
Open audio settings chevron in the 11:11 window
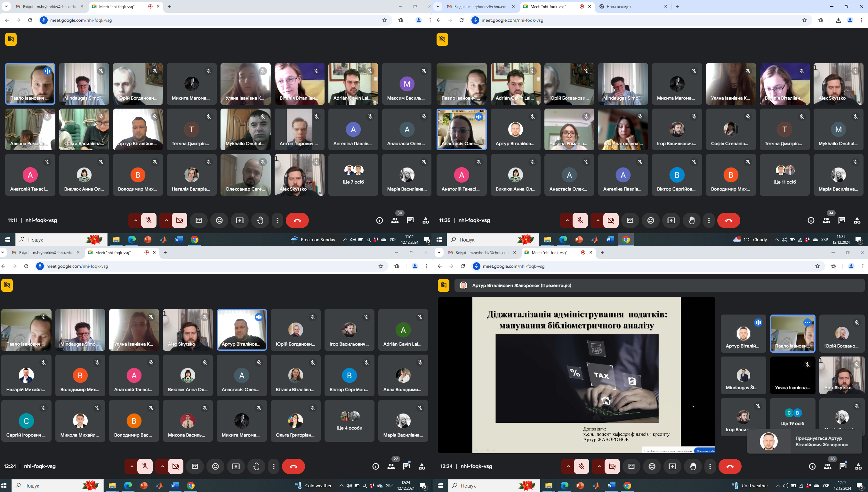click(x=135, y=220)
